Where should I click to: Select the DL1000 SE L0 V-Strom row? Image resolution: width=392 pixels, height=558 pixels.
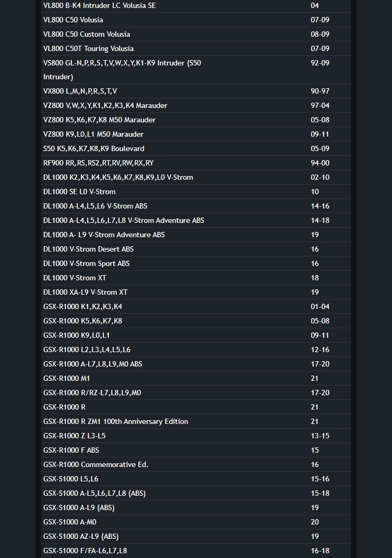79,191
